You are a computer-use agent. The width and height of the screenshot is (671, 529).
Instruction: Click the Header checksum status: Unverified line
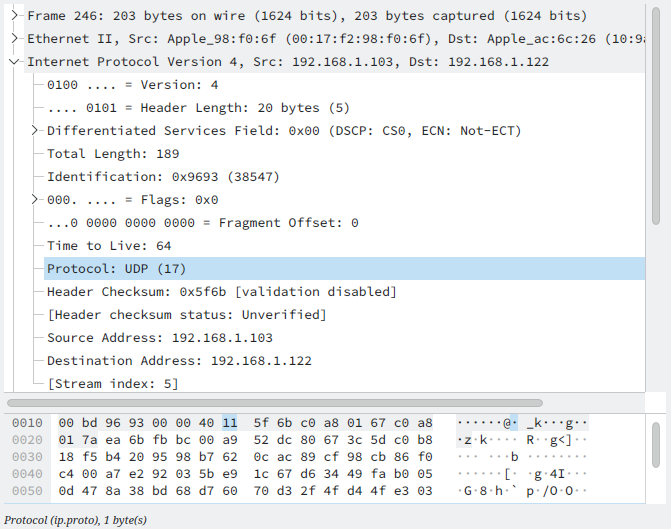[186, 315]
